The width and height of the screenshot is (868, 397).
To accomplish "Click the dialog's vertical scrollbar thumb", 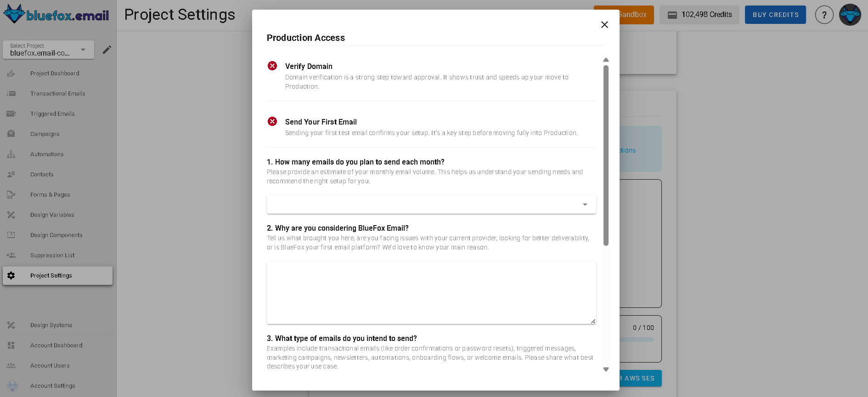I will tap(606, 155).
